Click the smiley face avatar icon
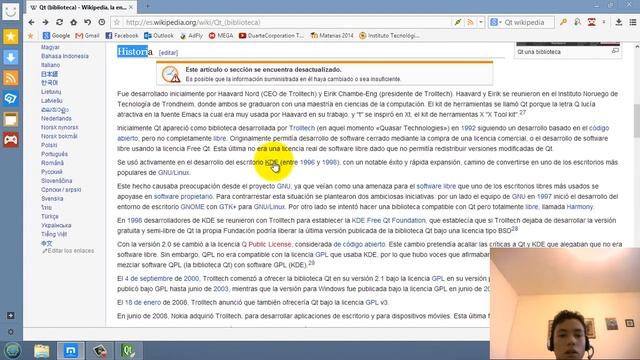Screen dimensions: 640x360 tap(11, 11)
